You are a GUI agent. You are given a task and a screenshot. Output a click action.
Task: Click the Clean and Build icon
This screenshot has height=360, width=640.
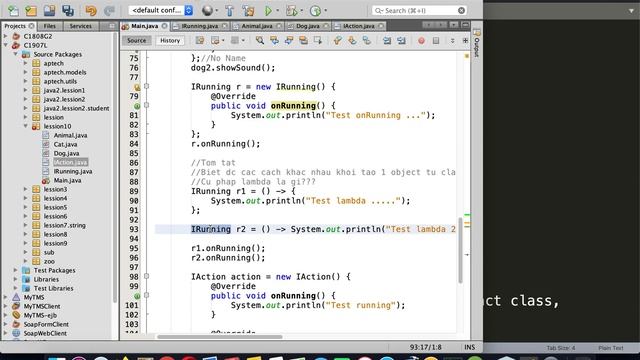(248, 11)
